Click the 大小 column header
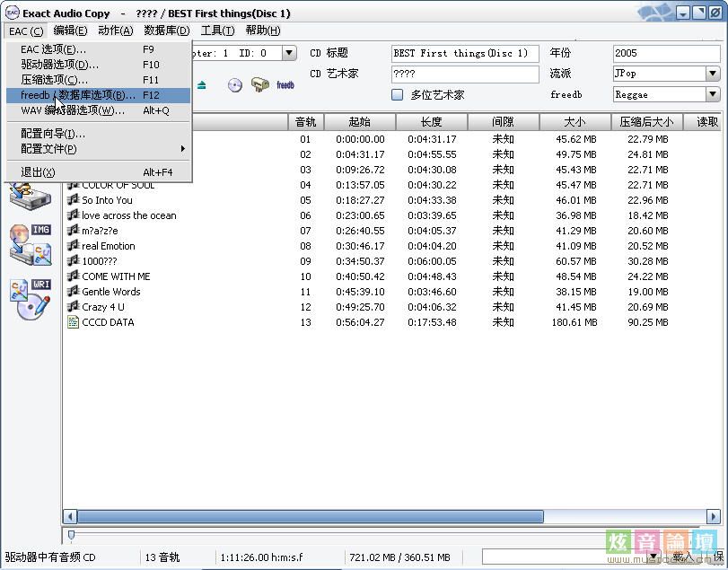Image resolution: width=728 pixels, height=570 pixels. tap(575, 122)
